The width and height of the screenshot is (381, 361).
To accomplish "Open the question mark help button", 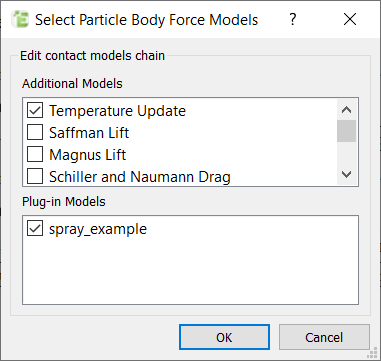I will pos(292,20).
